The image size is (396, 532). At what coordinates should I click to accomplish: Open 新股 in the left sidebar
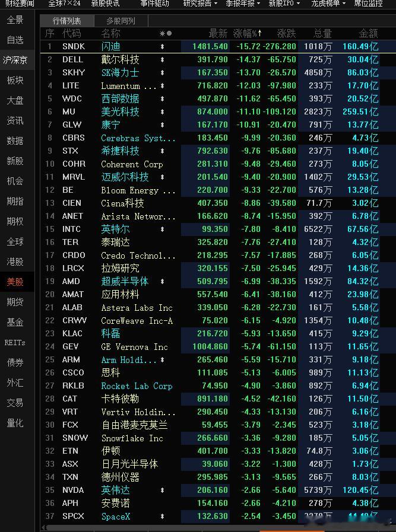tap(15, 161)
